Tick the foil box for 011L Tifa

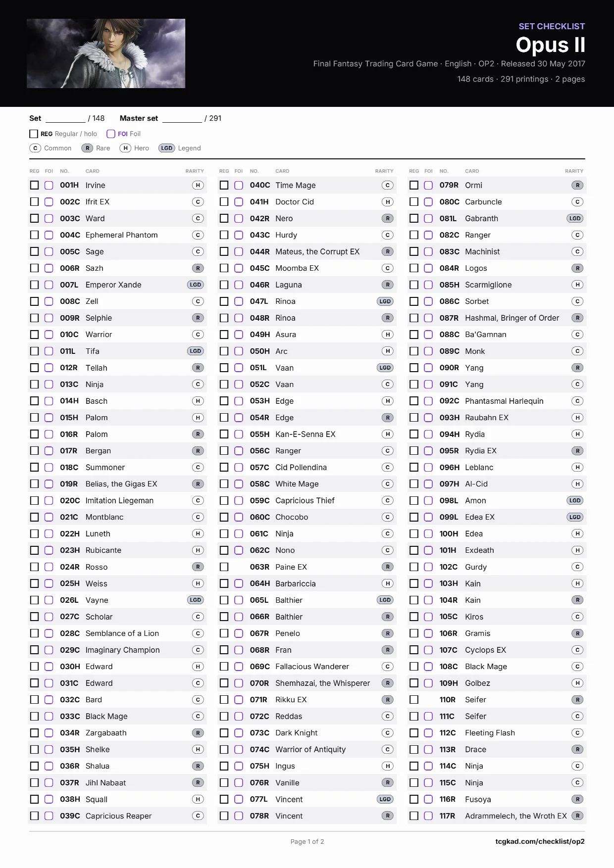tap(49, 351)
